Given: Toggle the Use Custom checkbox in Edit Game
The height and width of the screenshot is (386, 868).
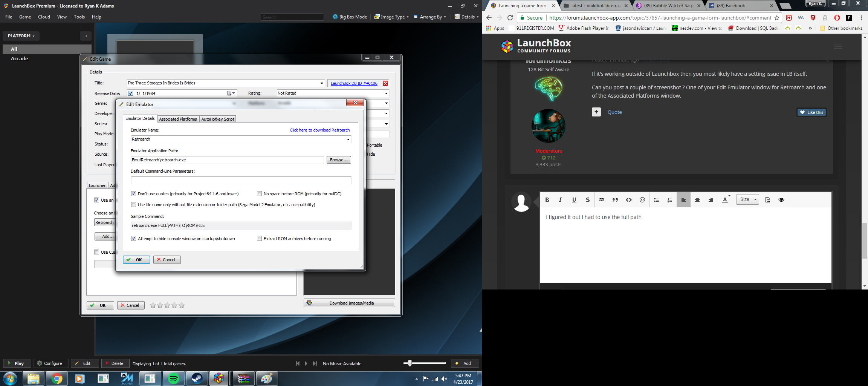Looking at the screenshot, I should coord(96,252).
